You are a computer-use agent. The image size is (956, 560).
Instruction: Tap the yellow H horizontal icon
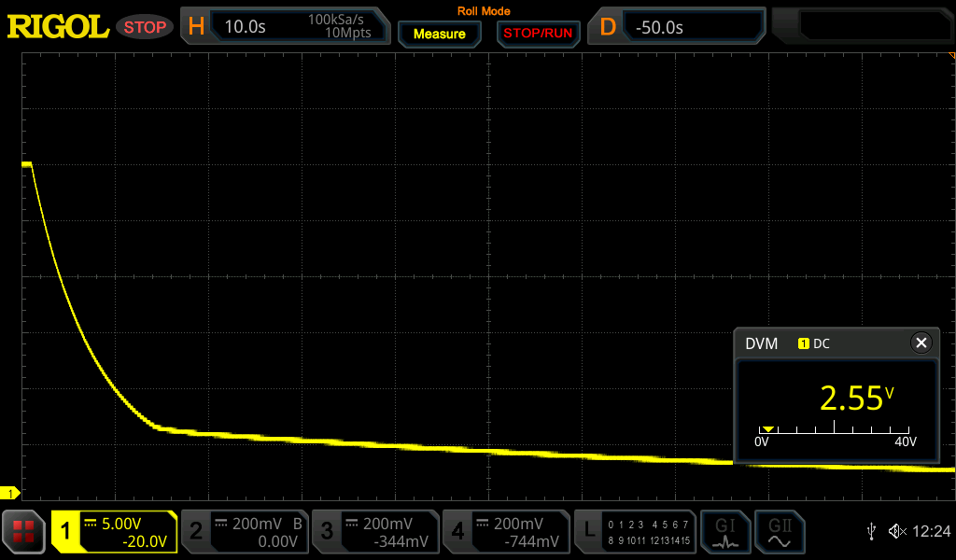coord(196,27)
